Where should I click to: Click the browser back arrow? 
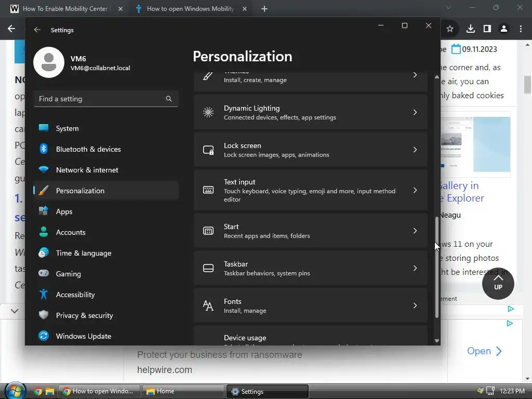click(11, 29)
